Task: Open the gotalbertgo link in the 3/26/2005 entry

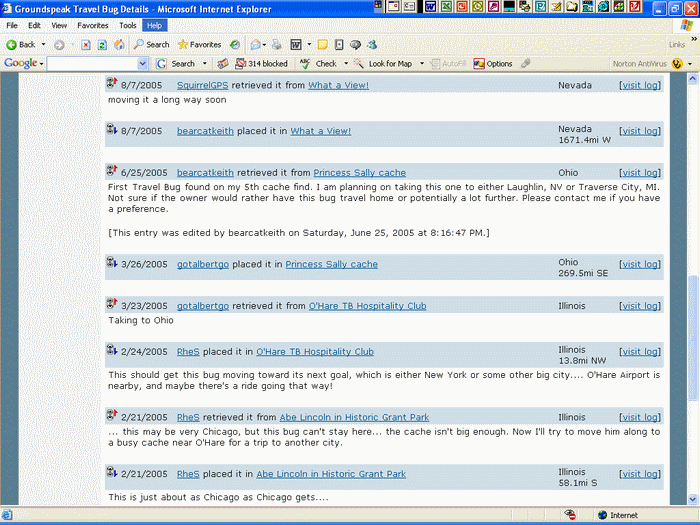Action: (x=203, y=264)
